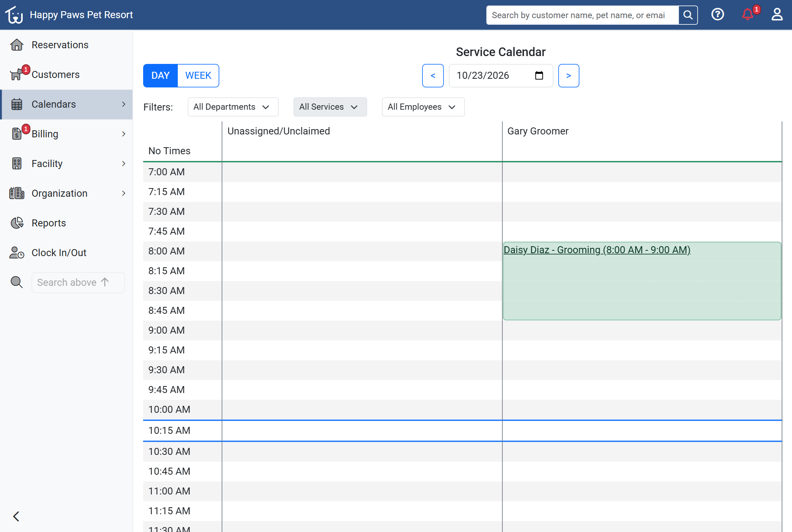This screenshot has width=792, height=532.
Task: Click the customer search input field
Action: 582,15
